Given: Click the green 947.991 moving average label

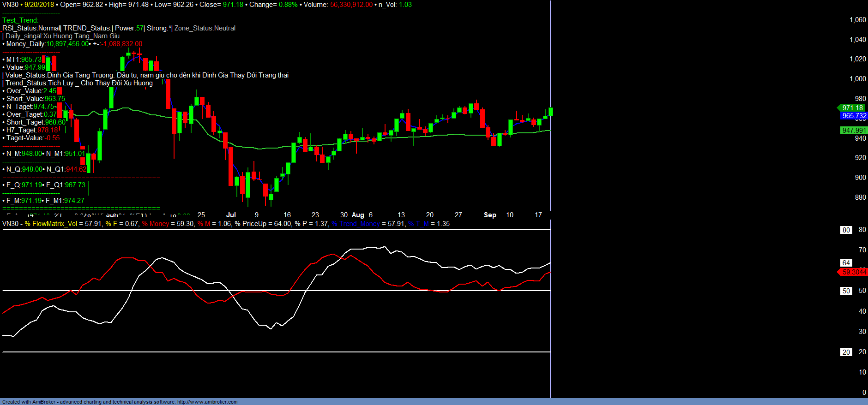Looking at the screenshot, I should pos(854,131).
